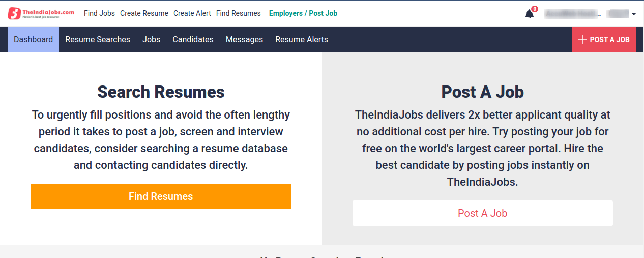644x258 pixels.
Task: Go to the Candidates tab
Action: point(193,40)
